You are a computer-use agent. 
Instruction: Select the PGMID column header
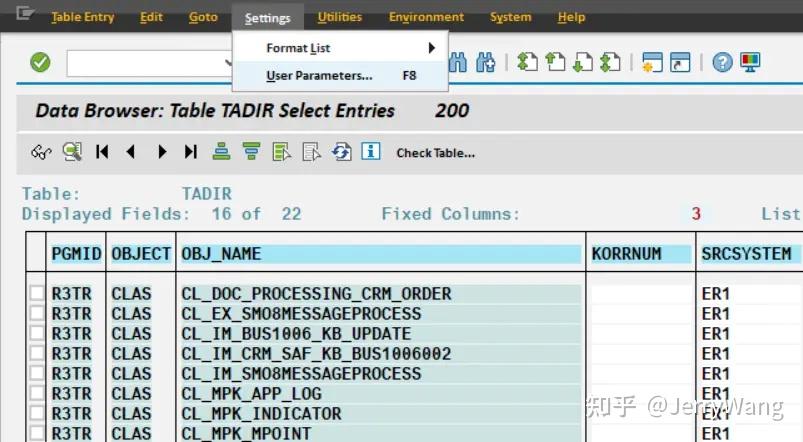coord(76,254)
